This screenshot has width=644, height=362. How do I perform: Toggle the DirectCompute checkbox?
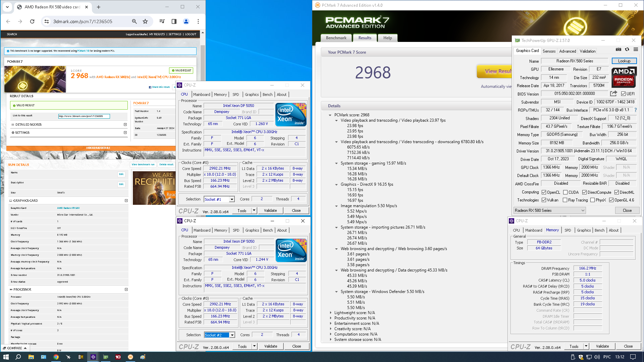(584, 192)
